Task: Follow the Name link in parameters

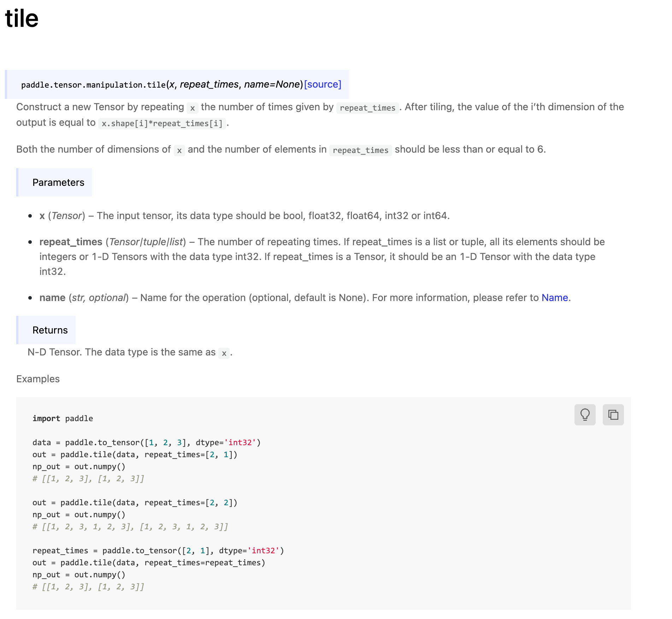Action: tap(555, 297)
